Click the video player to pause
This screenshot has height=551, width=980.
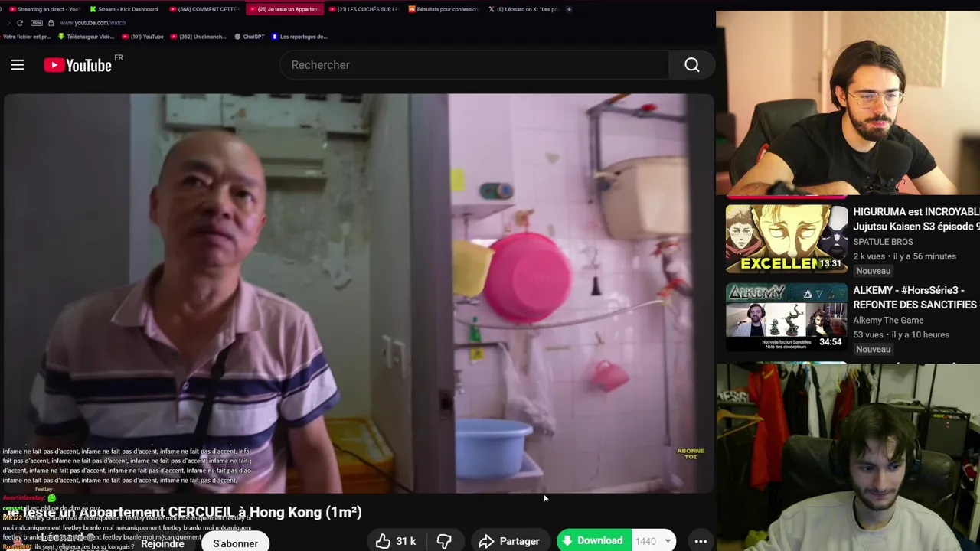pos(358,294)
